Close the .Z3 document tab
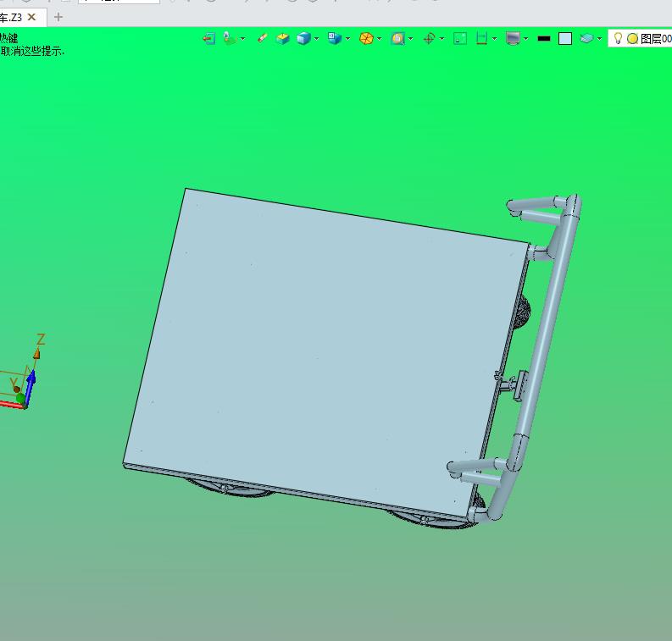 click(x=31, y=17)
